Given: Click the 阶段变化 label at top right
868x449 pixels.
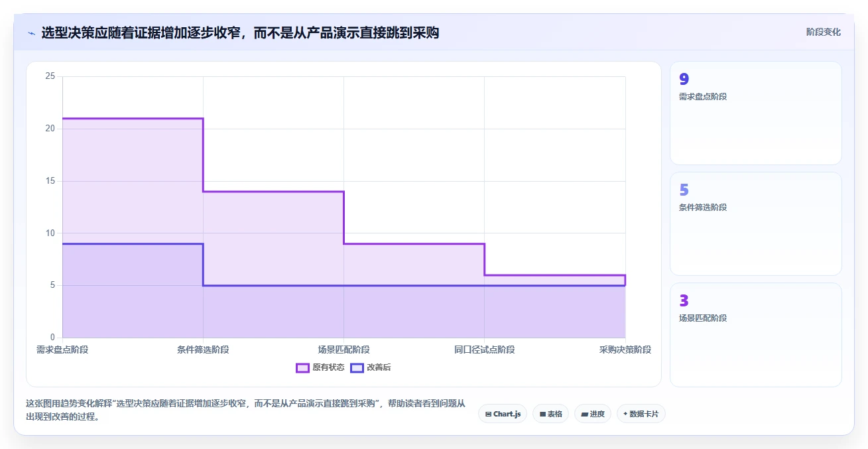Looking at the screenshot, I should [x=824, y=32].
